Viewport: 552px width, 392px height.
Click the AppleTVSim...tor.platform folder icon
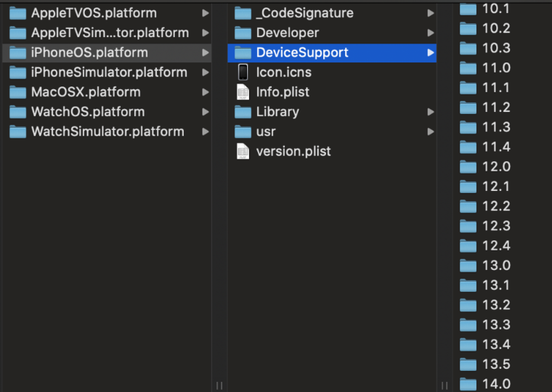(17, 33)
